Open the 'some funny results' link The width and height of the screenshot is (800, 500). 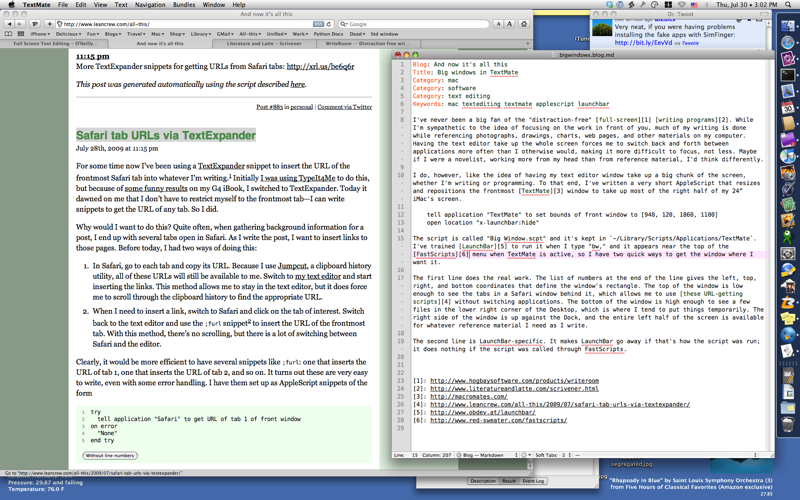156,188
